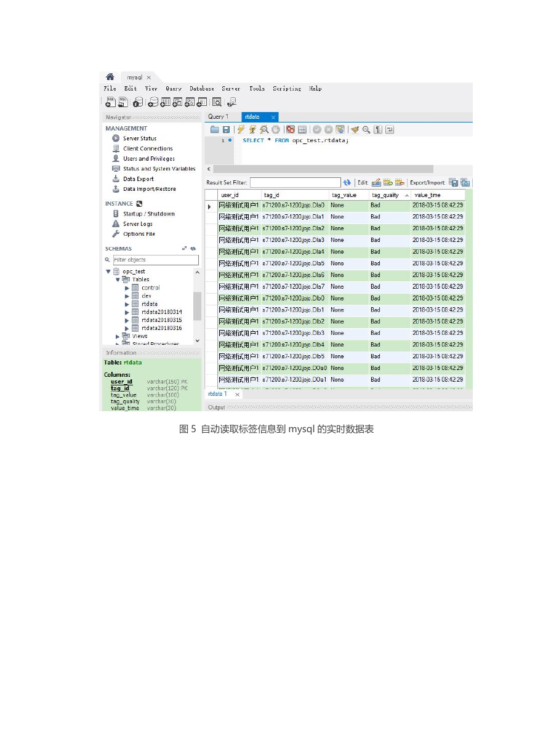Toggle invisible characters pilcrow icon
Image resolution: width=535 pixels, height=756 pixels.
(x=378, y=129)
